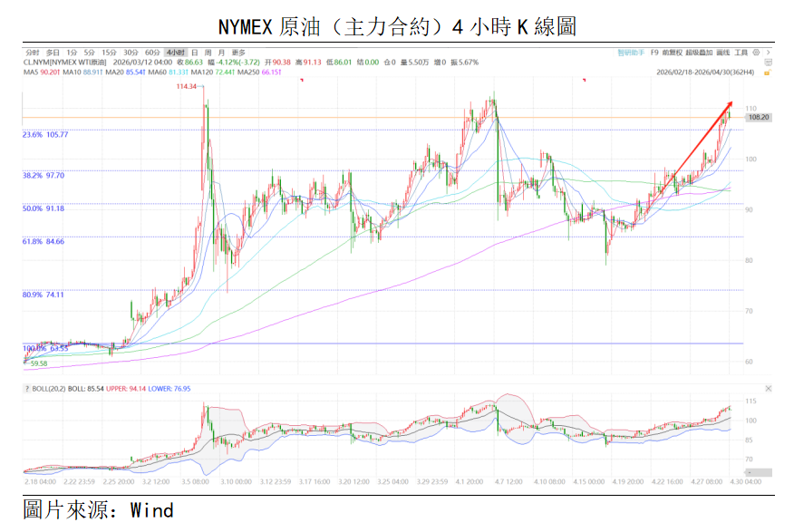Click the orange lock icon beside date range
794x532 pixels.
point(769,72)
